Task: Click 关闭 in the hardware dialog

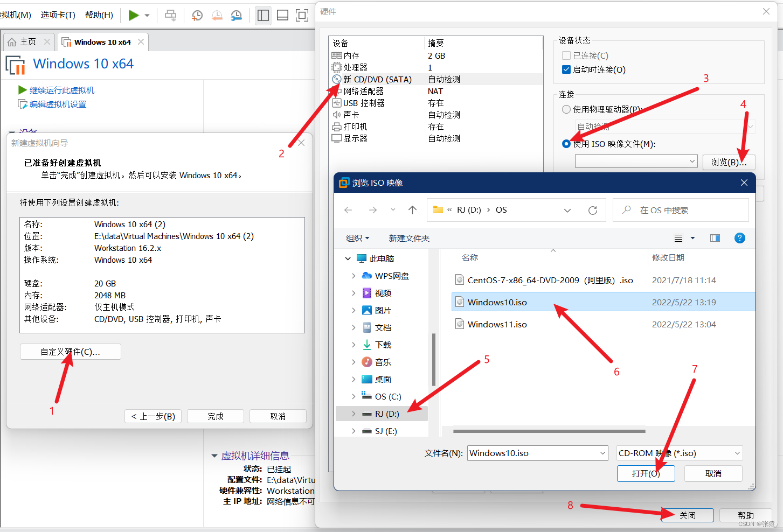Action: click(688, 515)
